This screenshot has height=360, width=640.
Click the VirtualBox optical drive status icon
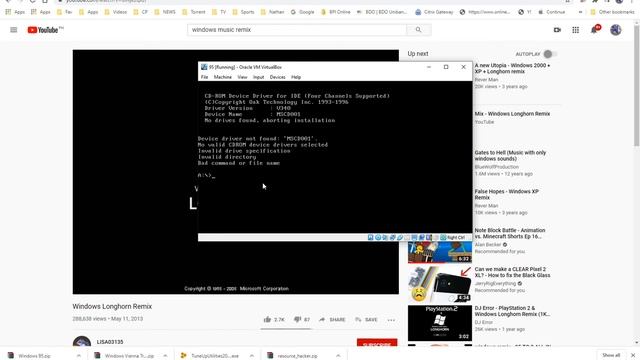(x=378, y=237)
